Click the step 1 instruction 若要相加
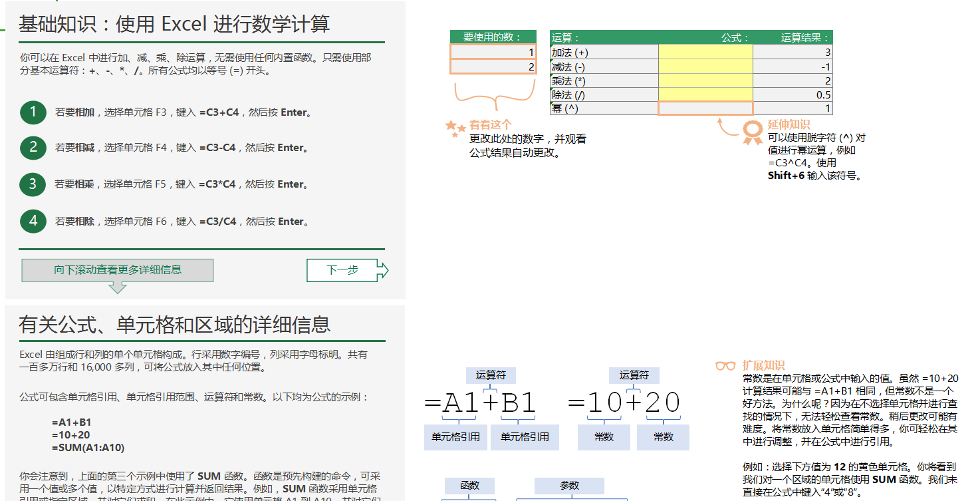980x501 pixels. click(184, 112)
